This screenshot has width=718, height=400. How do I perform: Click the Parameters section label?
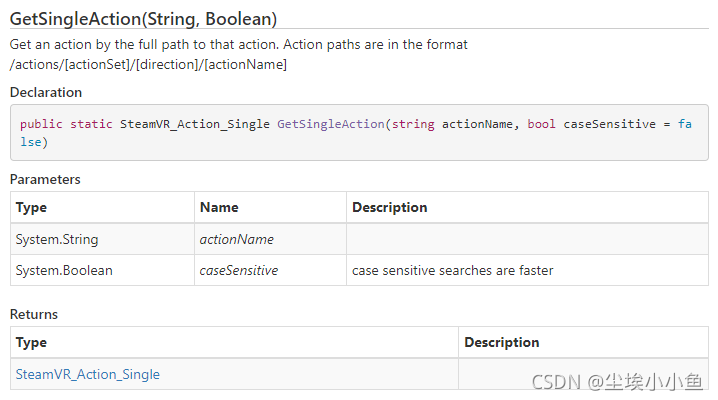[45, 179]
